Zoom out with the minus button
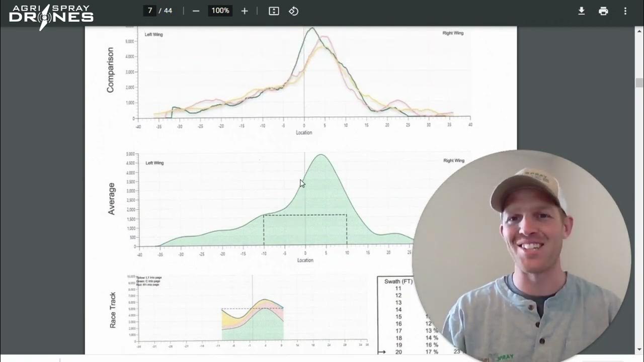This screenshot has width=644, height=362. [x=196, y=11]
